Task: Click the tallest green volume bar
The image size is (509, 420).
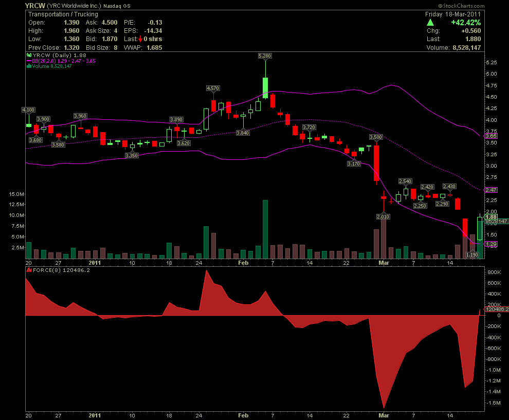Action: pyautogui.click(x=265, y=229)
